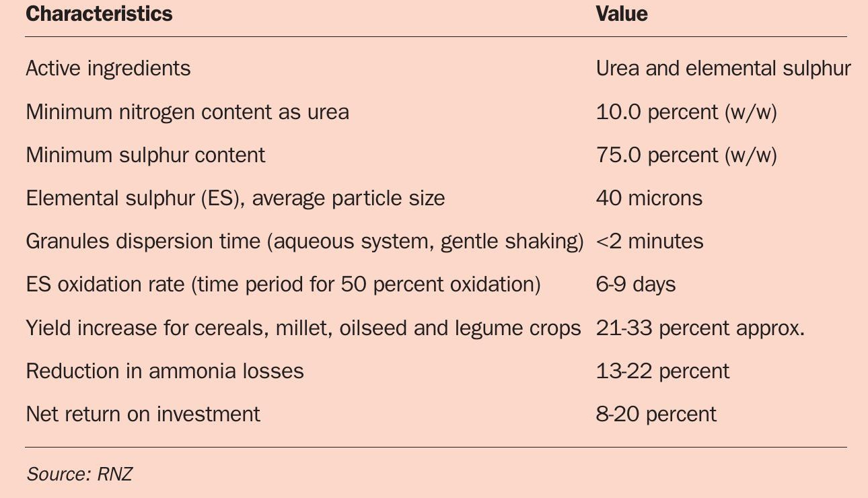Viewport: 868px width, 498px height.
Task: Click the 8-20 percent return value
Action: point(656,415)
